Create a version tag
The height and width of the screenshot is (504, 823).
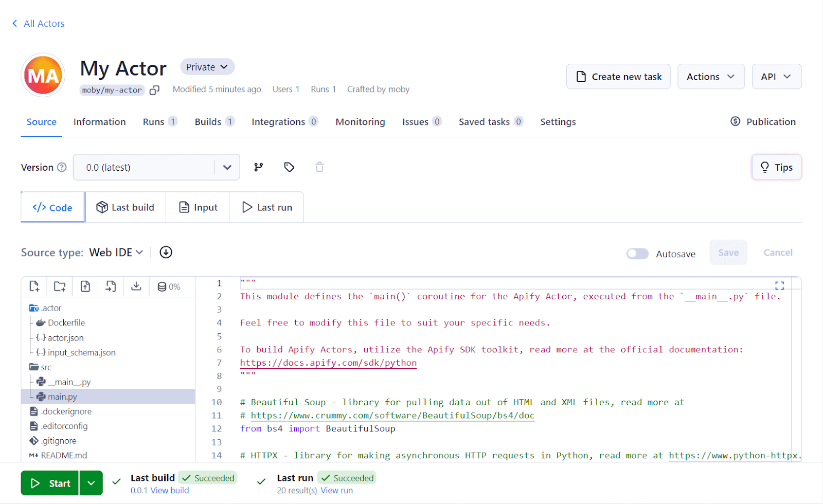click(289, 167)
